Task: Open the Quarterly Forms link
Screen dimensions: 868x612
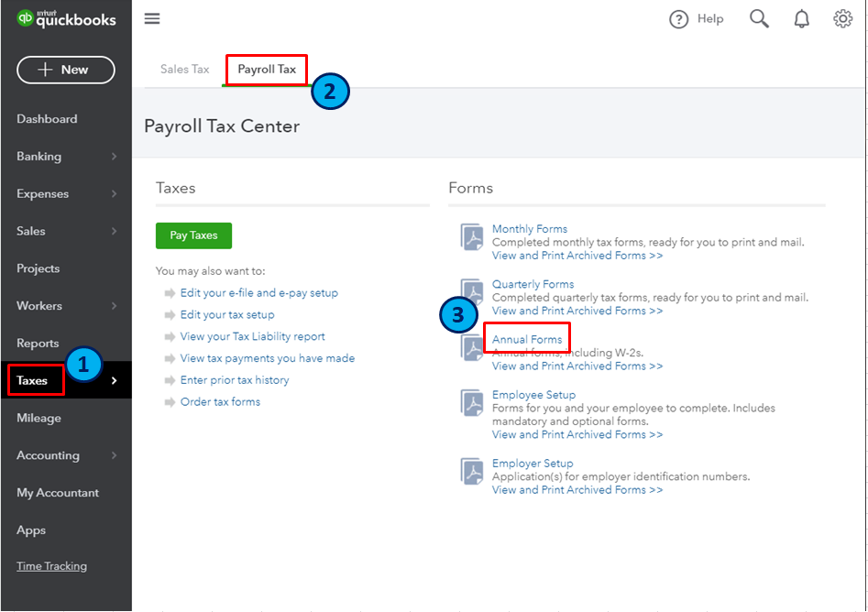Action: [533, 284]
